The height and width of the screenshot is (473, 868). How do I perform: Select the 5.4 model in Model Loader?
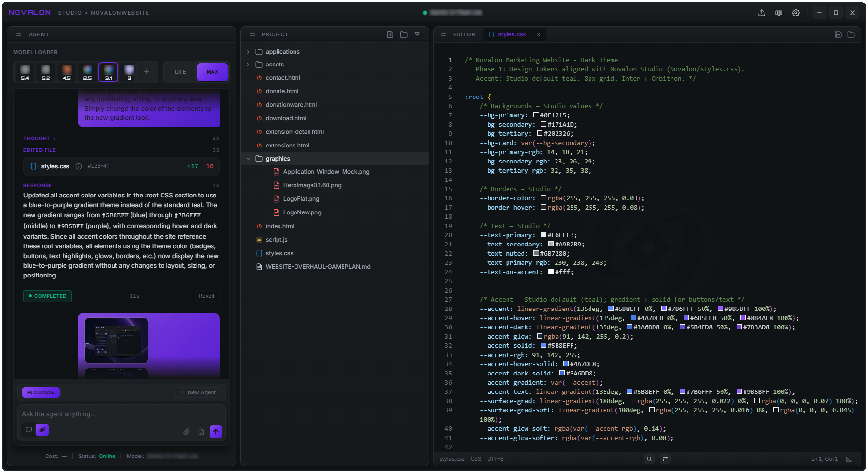pyautogui.click(x=25, y=72)
